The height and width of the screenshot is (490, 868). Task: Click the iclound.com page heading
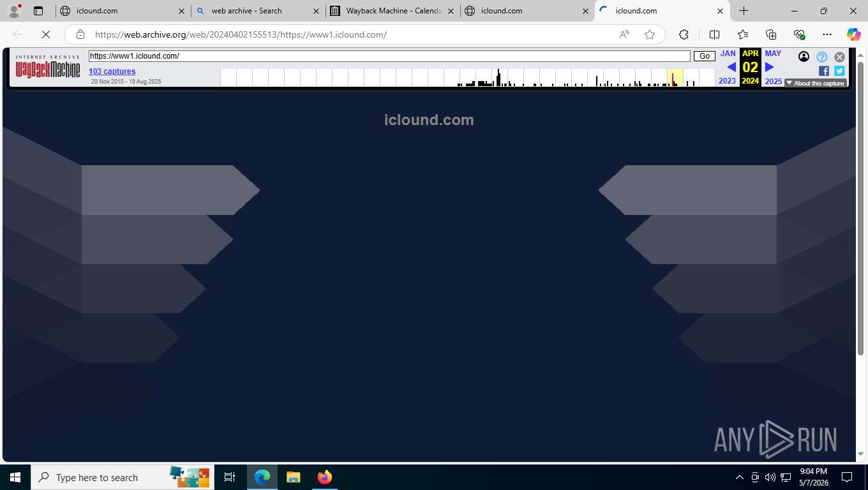pyautogui.click(x=429, y=120)
